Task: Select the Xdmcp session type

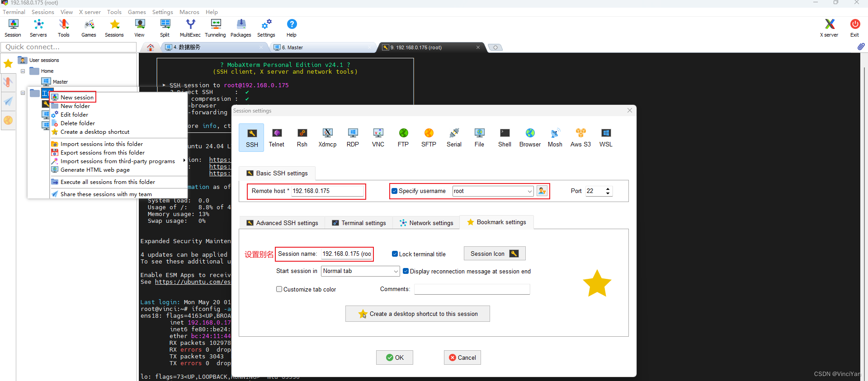Action: [327, 138]
